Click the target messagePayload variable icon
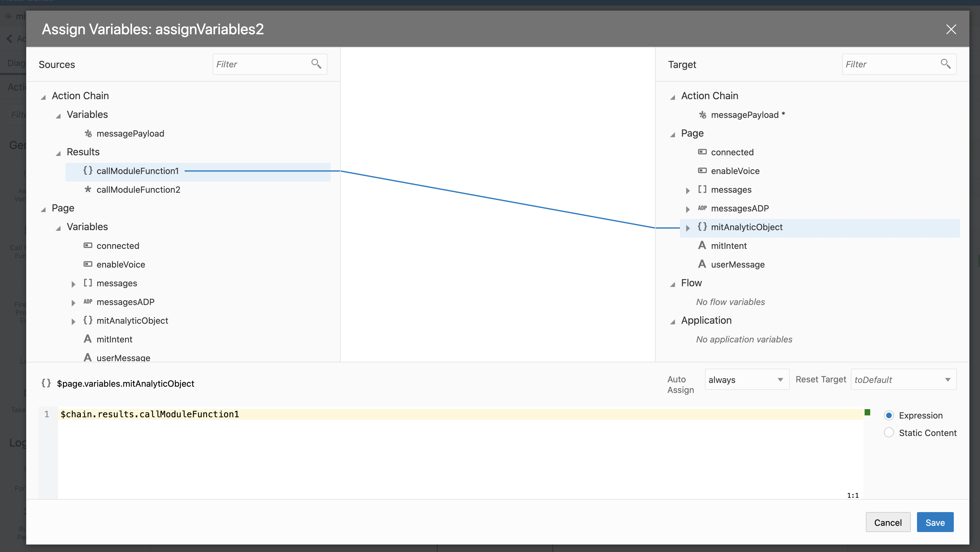Screen dimensions: 980x552 702,114
